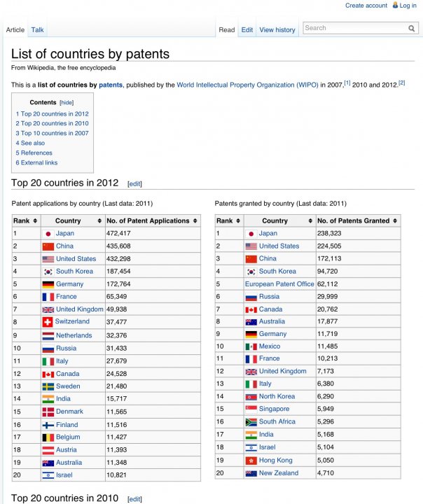The height and width of the screenshot is (504, 423).
Task: Click the Sweden flag icon
Action: click(x=48, y=386)
